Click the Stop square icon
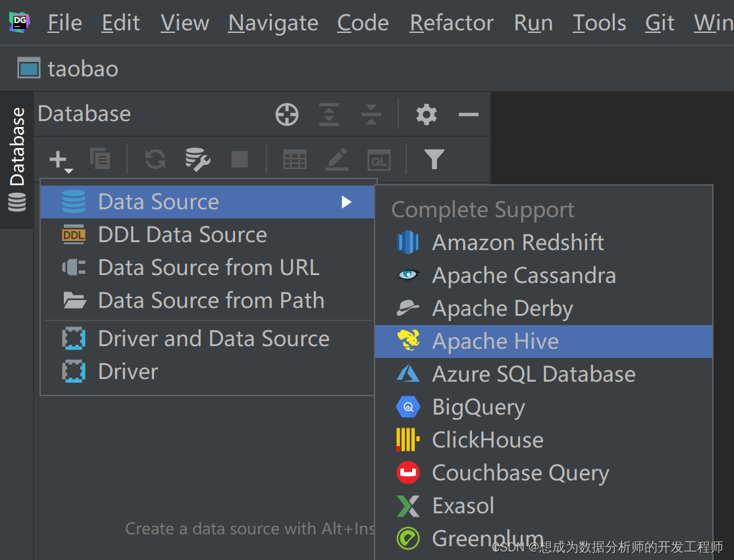 239,159
